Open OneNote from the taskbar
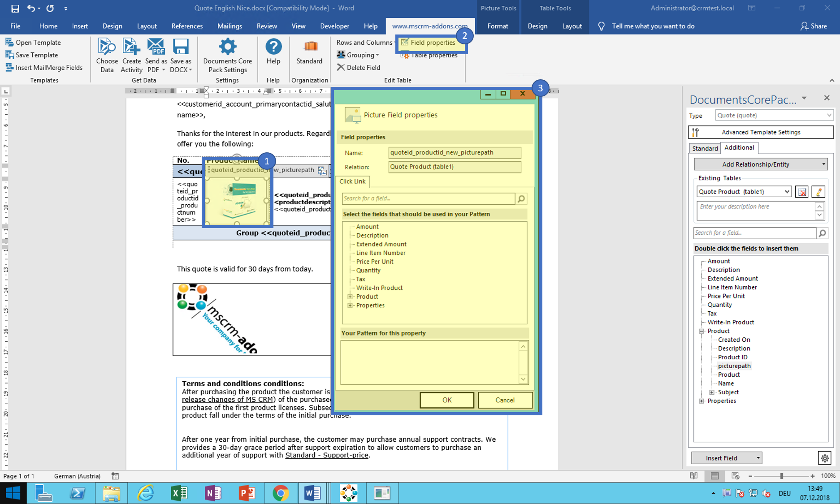This screenshot has height=504, width=840. (213, 493)
